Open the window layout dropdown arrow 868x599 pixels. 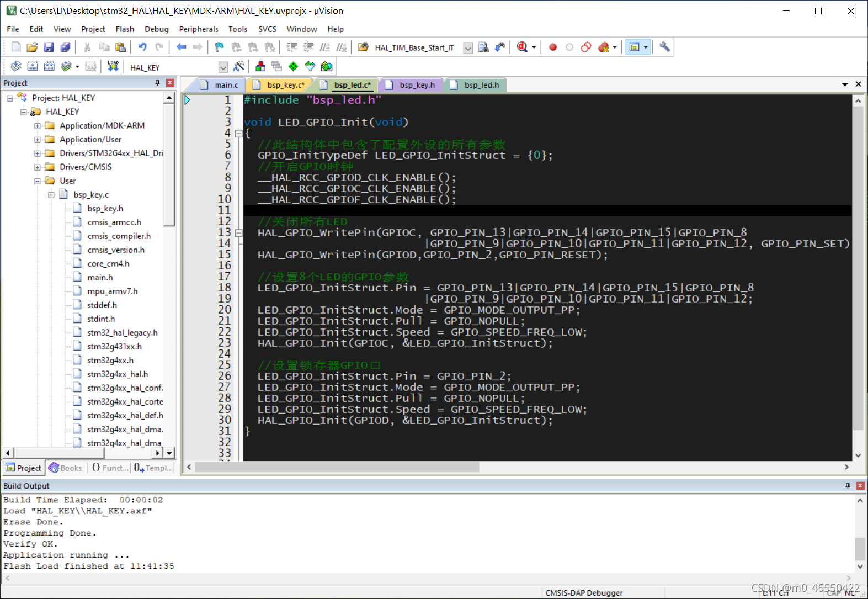click(646, 47)
